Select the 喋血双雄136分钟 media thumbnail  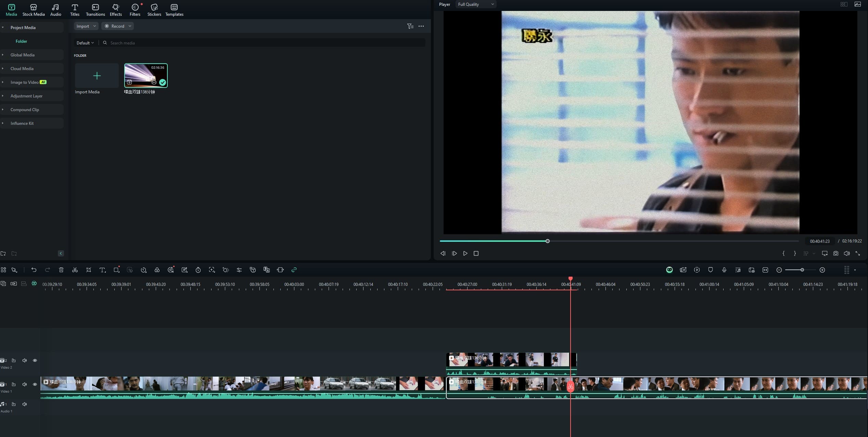(x=145, y=76)
